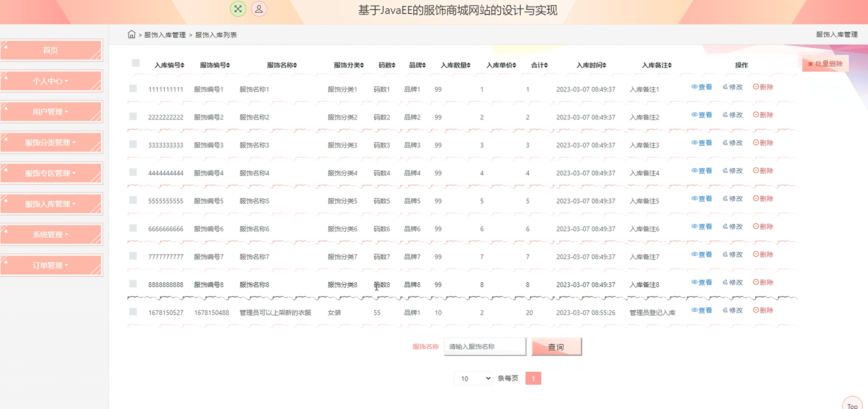The width and height of the screenshot is (868, 409).
Task: Edit record 4444444444
Action: pyautogui.click(x=733, y=171)
